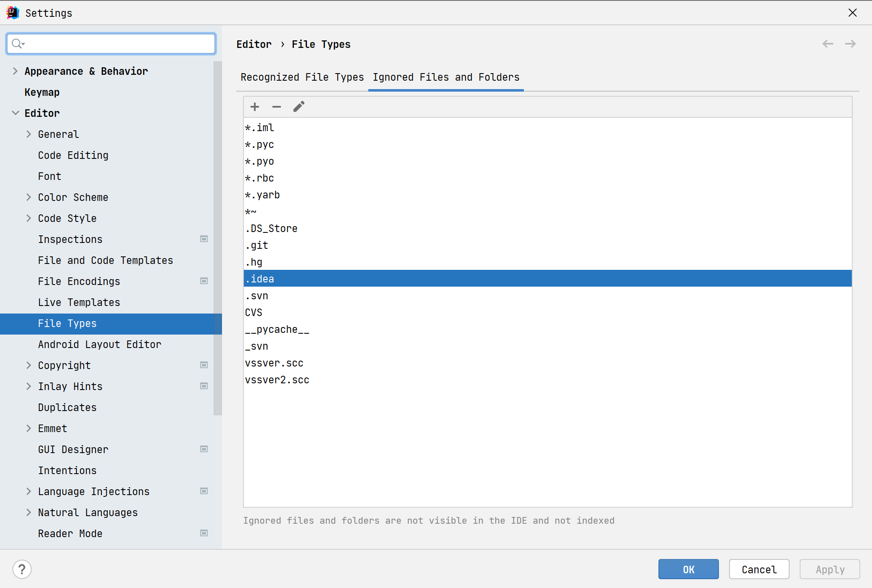The width and height of the screenshot is (872, 588).
Task: Expand the General node
Action: tap(29, 134)
